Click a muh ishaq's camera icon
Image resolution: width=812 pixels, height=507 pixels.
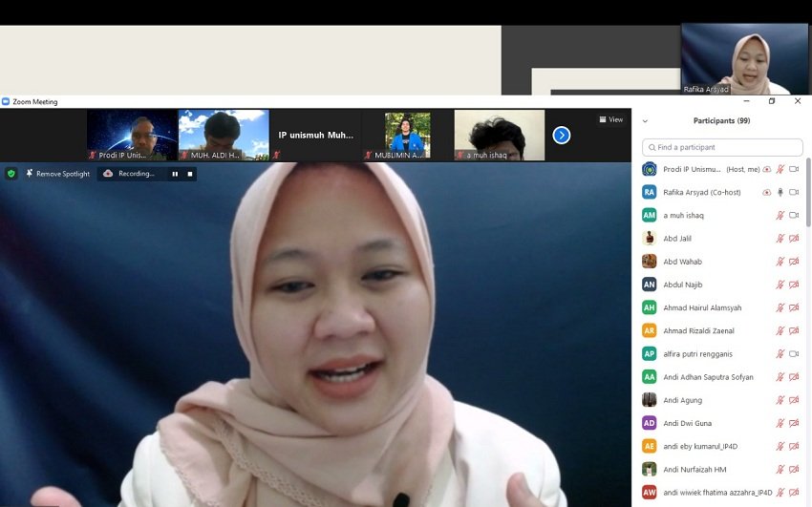pos(794,215)
